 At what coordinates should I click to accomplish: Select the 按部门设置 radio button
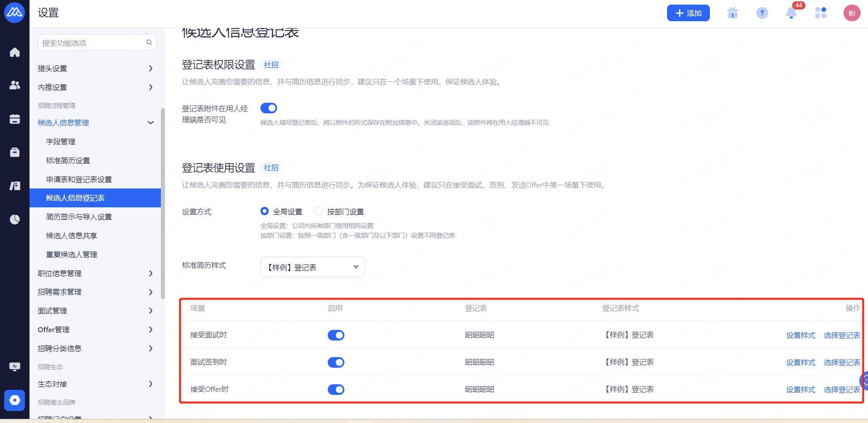click(x=319, y=211)
